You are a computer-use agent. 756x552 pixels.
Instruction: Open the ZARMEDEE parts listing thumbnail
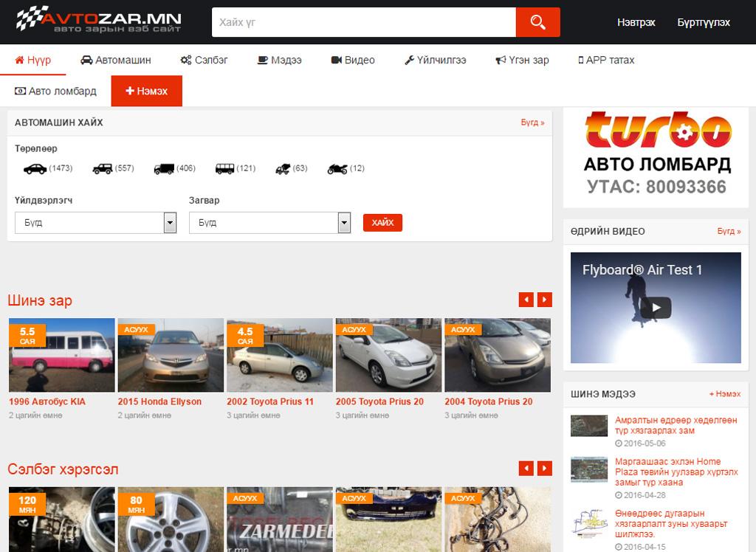tap(280, 520)
